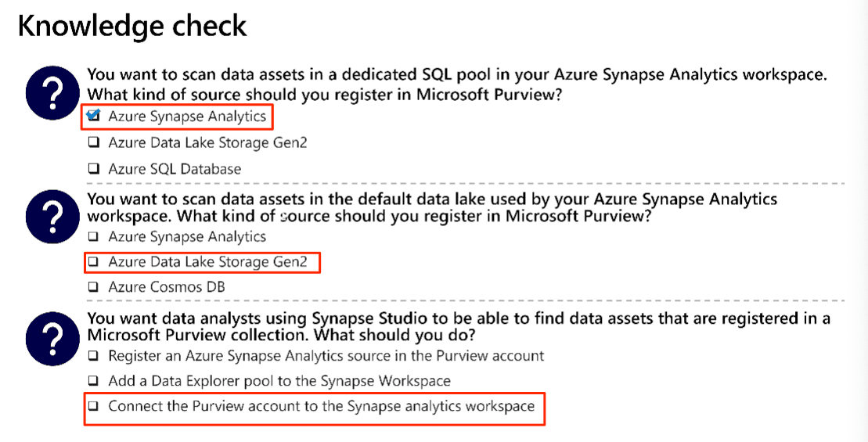This screenshot has height=442, width=868.
Task: Click the Knowledge check heading
Action: (132, 27)
